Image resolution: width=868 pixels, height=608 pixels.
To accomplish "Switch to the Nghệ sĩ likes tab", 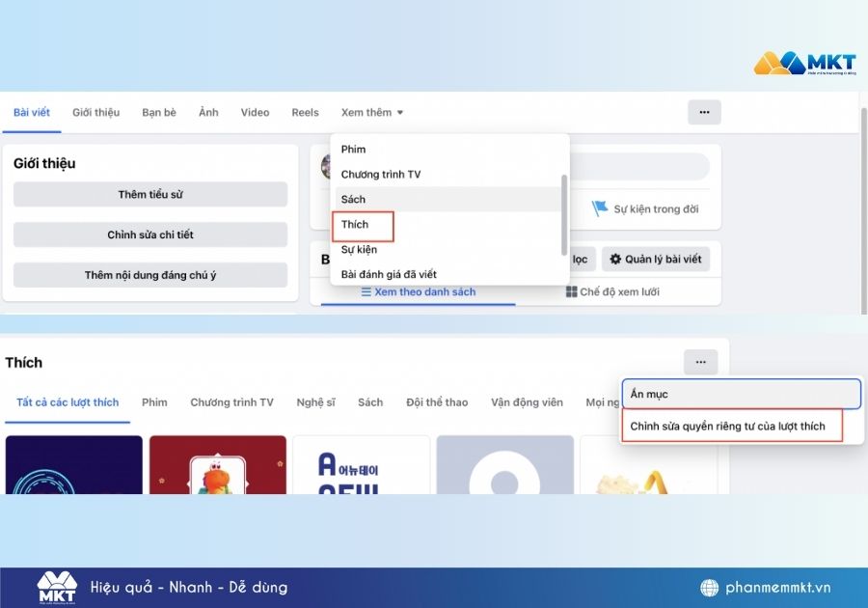I will (315, 402).
